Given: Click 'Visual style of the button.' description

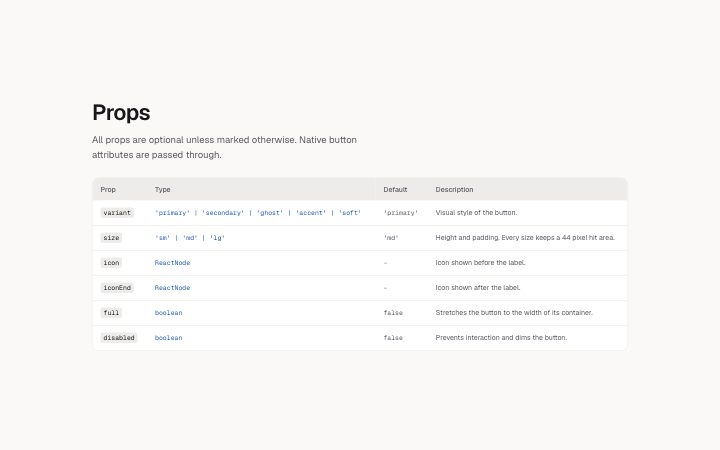Looking at the screenshot, I should [476, 213].
